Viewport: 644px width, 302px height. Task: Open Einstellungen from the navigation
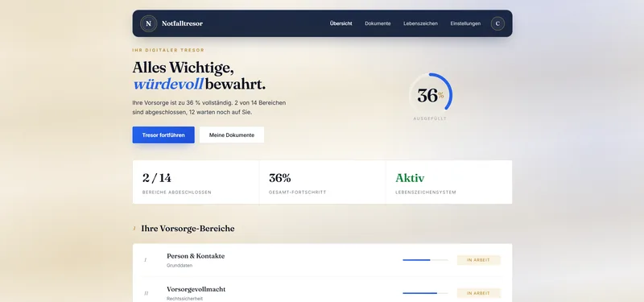click(x=465, y=23)
